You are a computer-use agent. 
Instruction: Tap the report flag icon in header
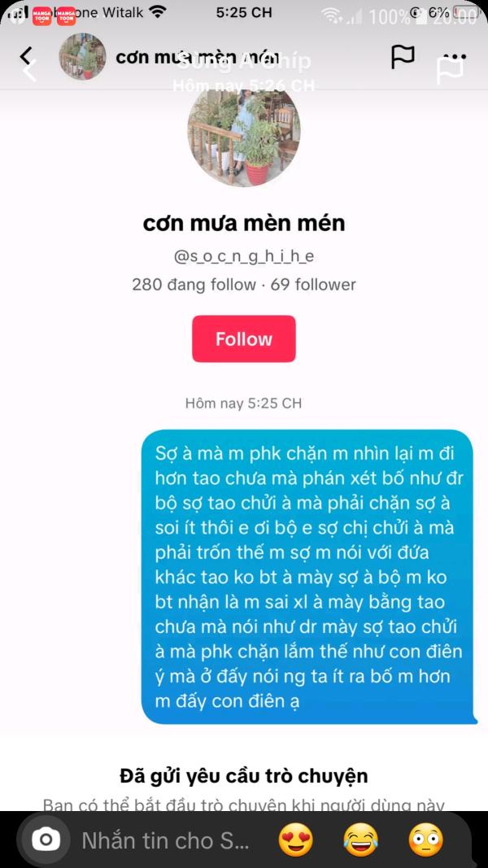403,56
